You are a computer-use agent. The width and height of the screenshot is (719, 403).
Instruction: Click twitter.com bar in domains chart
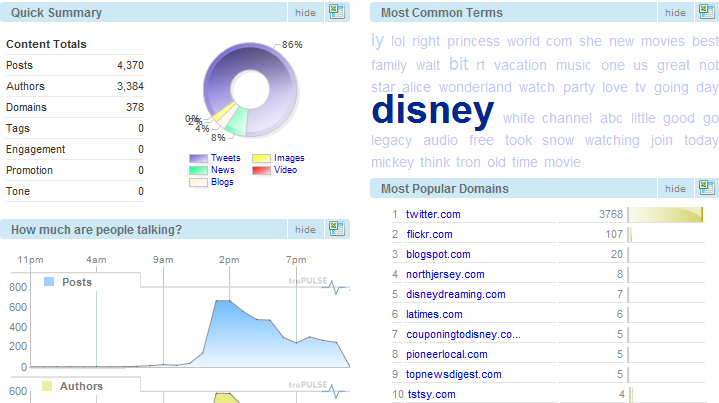665,215
